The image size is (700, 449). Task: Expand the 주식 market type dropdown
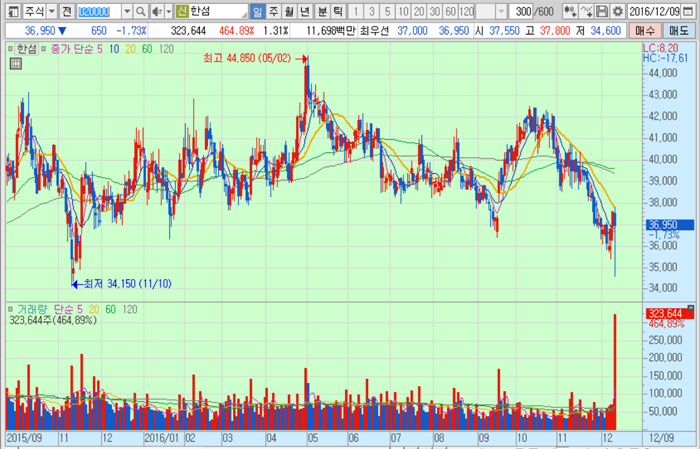[x=50, y=10]
